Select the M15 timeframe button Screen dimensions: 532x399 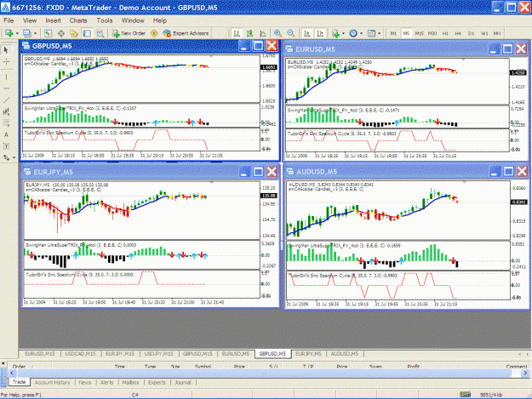click(x=420, y=33)
